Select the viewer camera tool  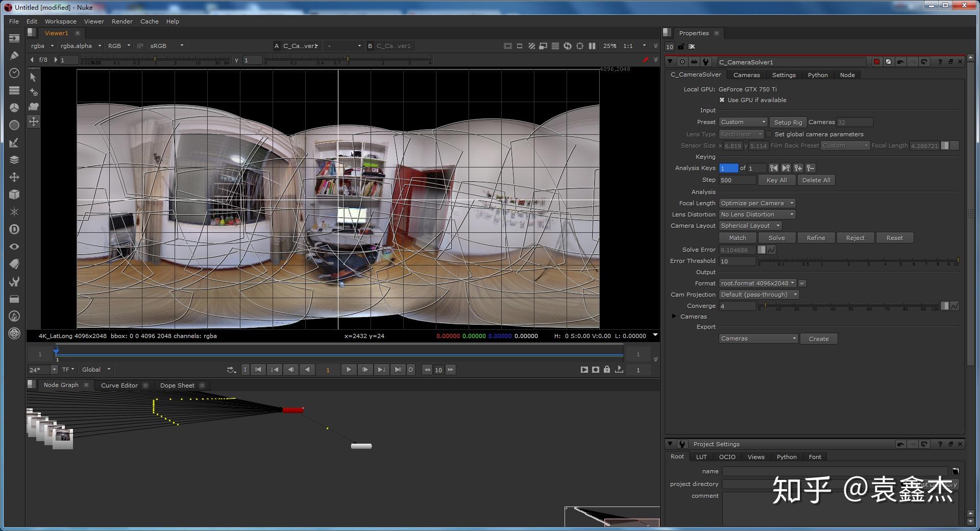coord(33,107)
